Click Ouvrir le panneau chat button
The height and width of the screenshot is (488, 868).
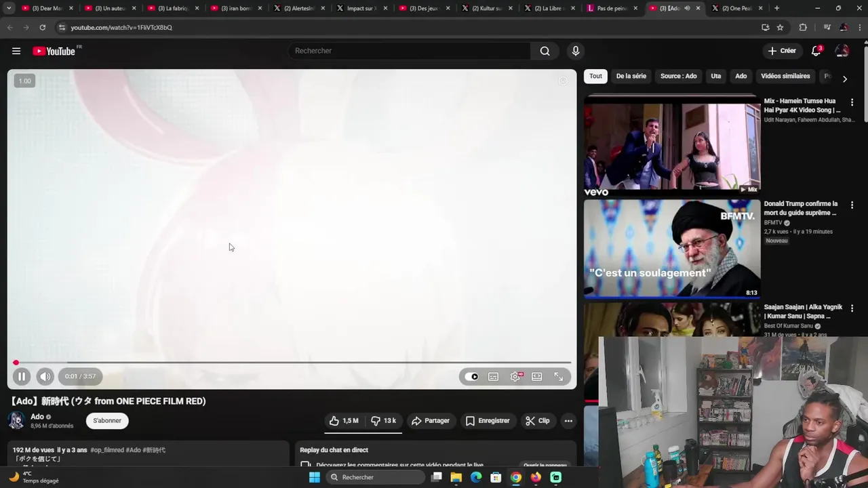coord(545,465)
